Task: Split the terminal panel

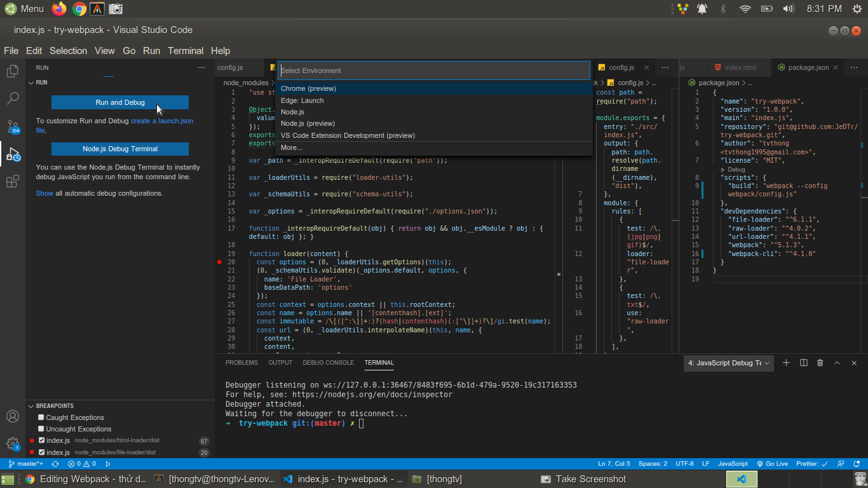Action: click(803, 363)
